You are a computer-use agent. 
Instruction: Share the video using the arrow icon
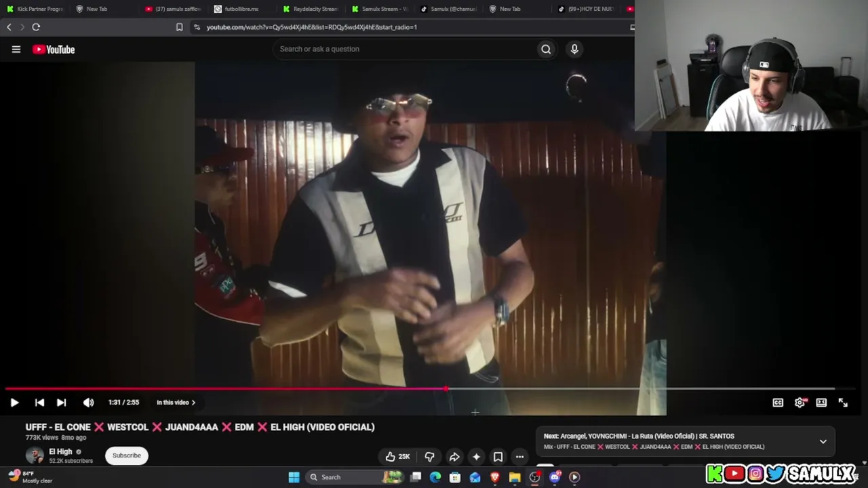coord(454,457)
